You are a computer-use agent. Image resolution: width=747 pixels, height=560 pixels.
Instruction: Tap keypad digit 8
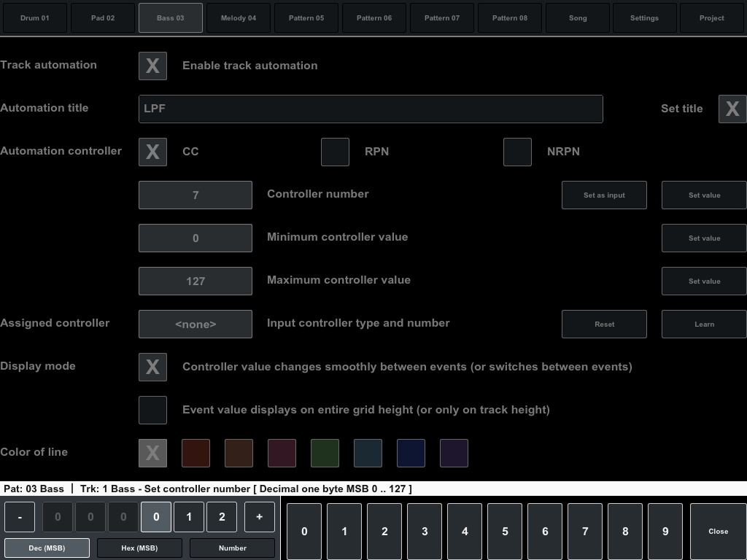pos(625,532)
